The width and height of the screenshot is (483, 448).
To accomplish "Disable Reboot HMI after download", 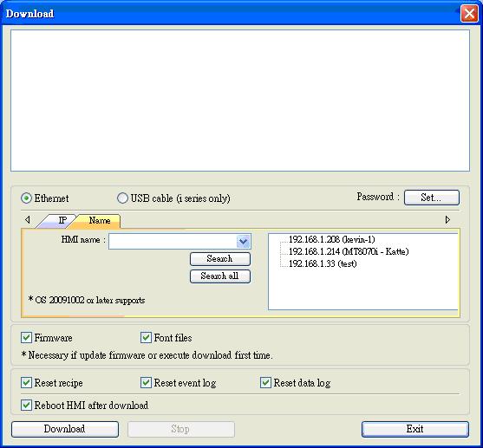I will pos(27,405).
